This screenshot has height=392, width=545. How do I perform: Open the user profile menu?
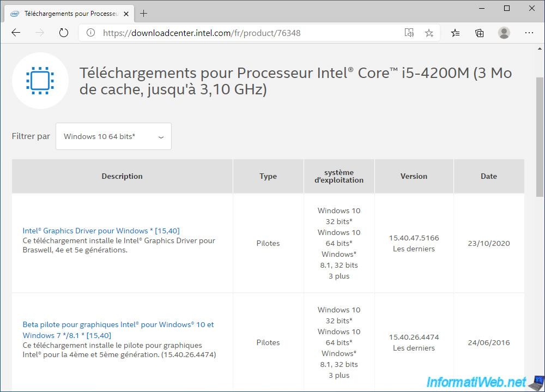[x=504, y=33]
